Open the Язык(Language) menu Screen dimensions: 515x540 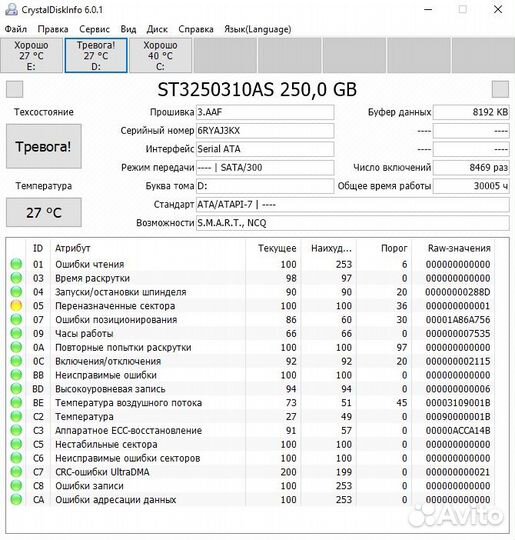(258, 29)
